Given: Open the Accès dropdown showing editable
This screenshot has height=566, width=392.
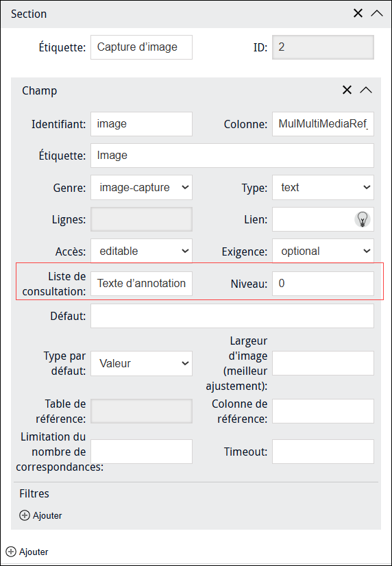Looking at the screenshot, I should point(141,251).
